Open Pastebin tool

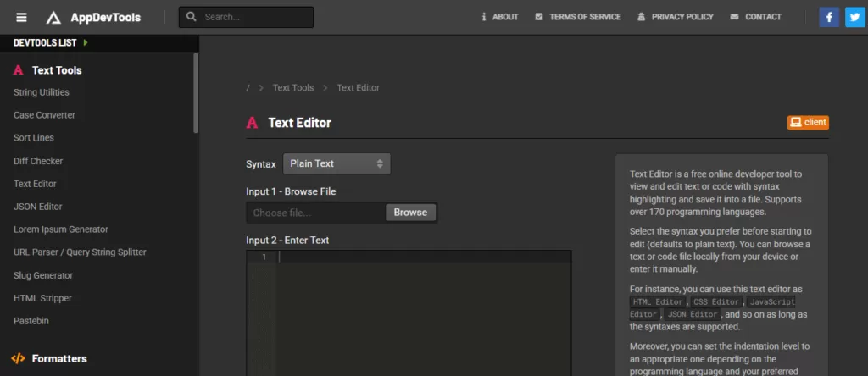(x=31, y=321)
